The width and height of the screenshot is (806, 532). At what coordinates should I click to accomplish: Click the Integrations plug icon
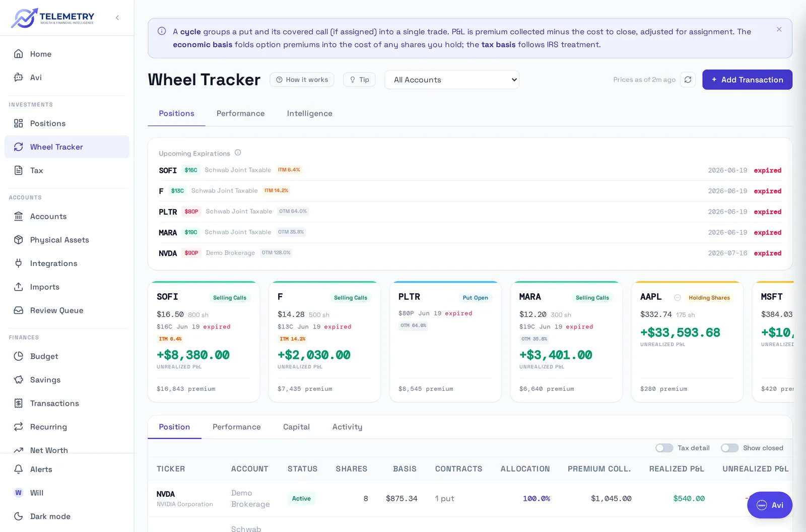click(x=19, y=263)
